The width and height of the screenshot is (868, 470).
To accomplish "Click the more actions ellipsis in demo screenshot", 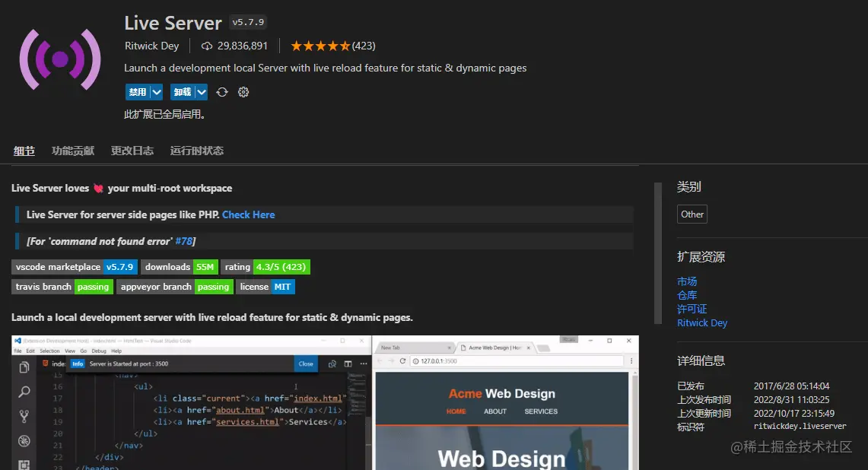I will [363, 364].
